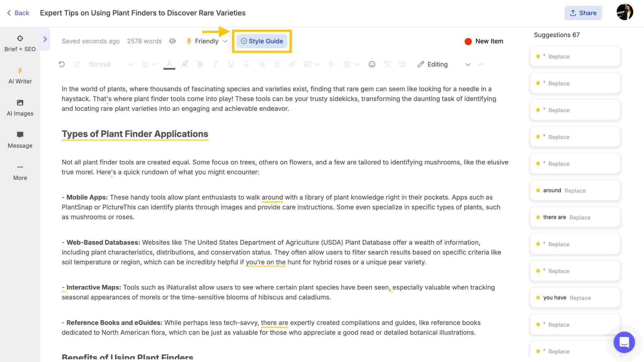
Task: Switch to AI Writer panel
Action: [20, 76]
